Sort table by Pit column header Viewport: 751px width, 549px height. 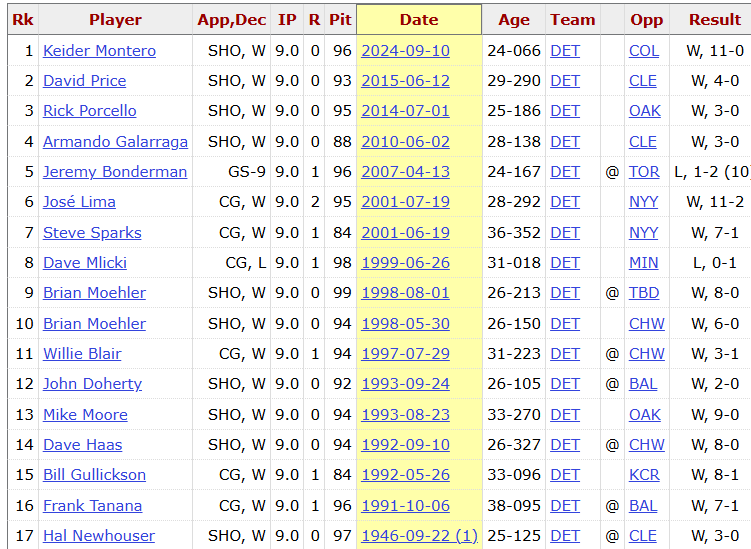340,20
